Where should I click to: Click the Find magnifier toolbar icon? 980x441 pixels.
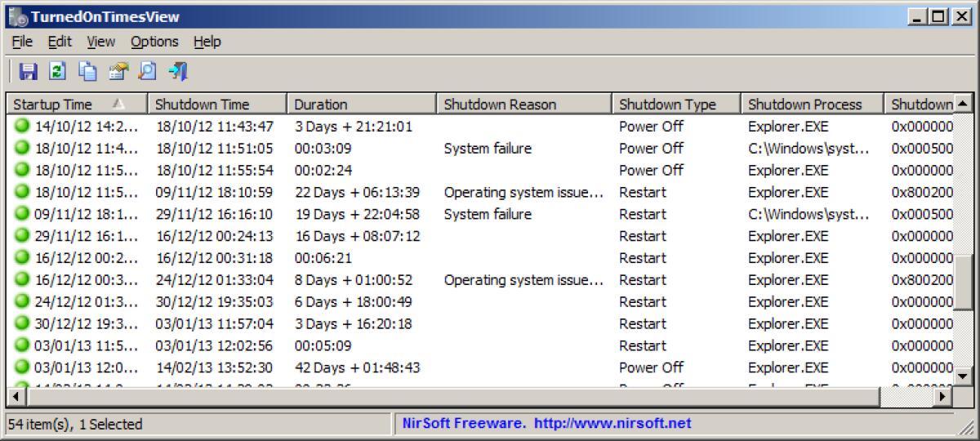(x=147, y=72)
